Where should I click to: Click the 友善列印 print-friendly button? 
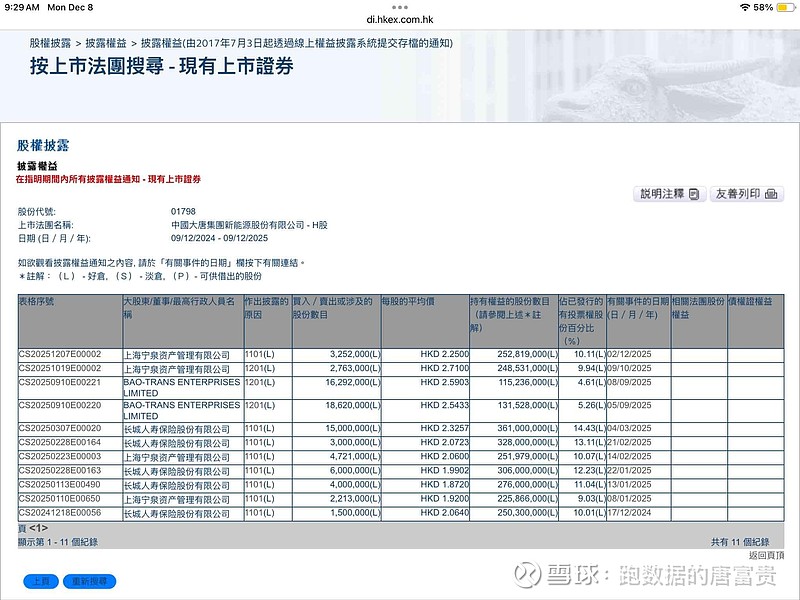746,194
